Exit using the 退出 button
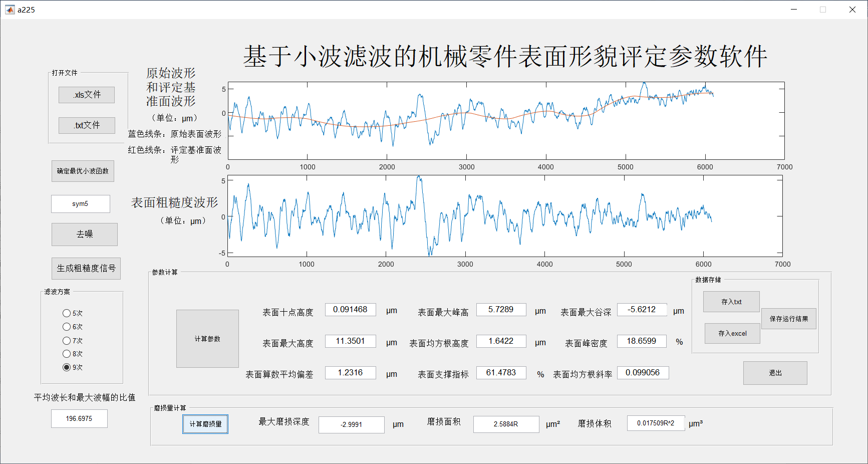 pos(775,373)
